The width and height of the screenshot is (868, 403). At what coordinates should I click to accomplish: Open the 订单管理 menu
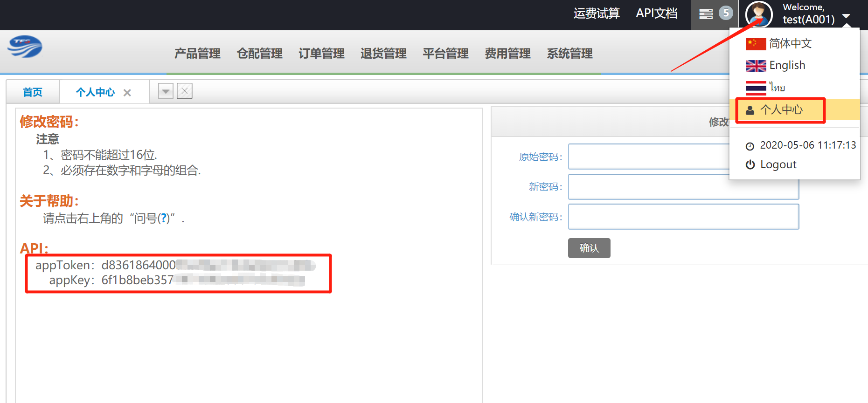[x=321, y=54]
